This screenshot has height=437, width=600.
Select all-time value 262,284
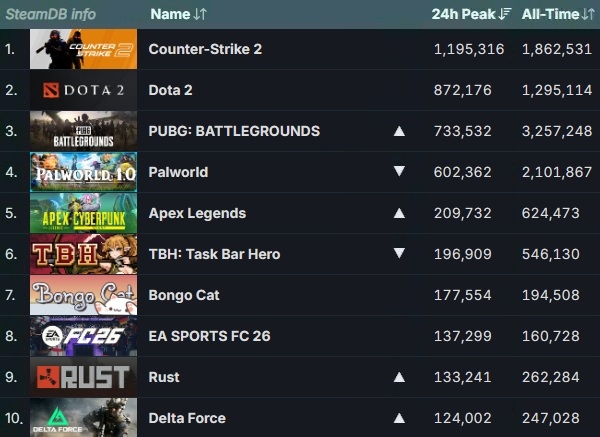click(551, 377)
